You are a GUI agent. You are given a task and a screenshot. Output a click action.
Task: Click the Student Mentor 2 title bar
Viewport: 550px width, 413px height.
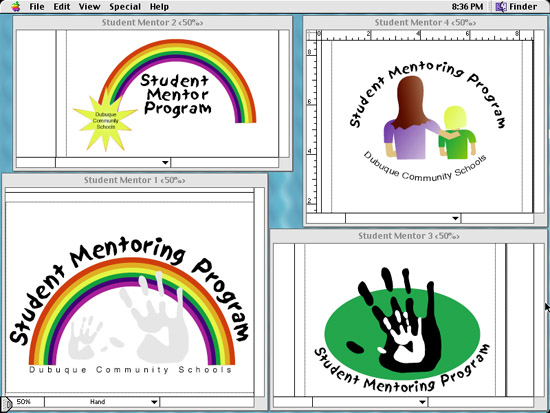[x=153, y=22]
